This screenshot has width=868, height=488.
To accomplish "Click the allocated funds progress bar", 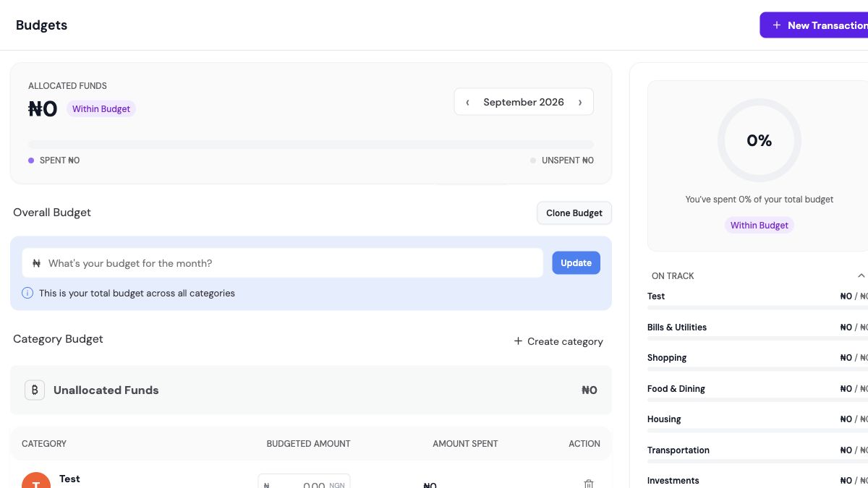I will [311, 145].
